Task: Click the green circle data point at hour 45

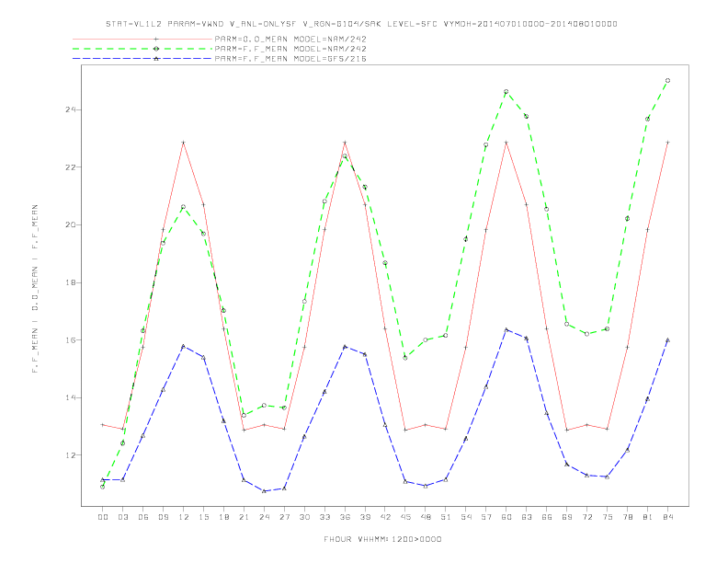Action: 405,358
